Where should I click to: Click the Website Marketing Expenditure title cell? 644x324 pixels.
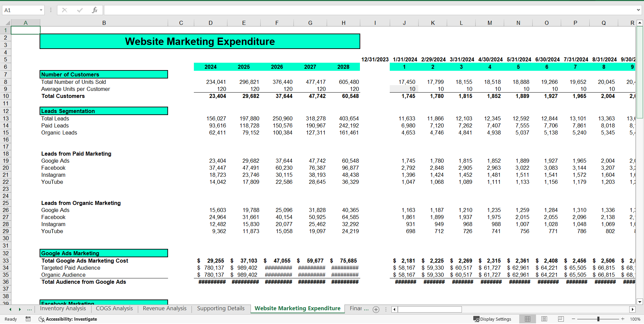point(200,41)
